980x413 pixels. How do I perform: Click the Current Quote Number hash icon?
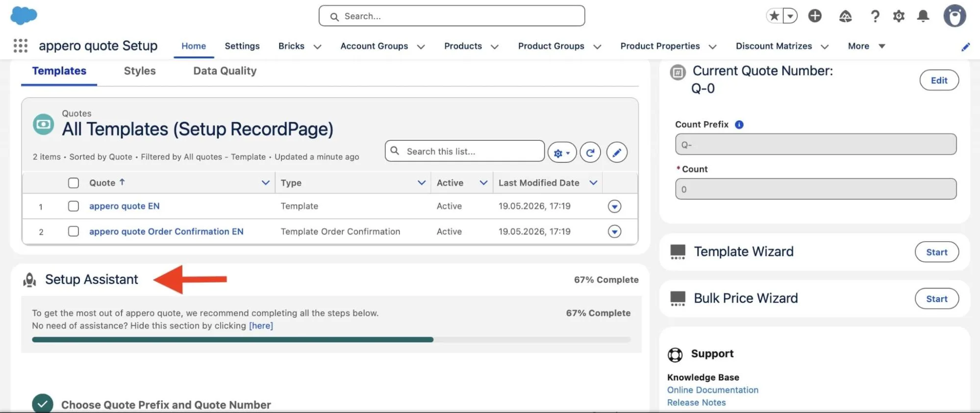(x=678, y=73)
